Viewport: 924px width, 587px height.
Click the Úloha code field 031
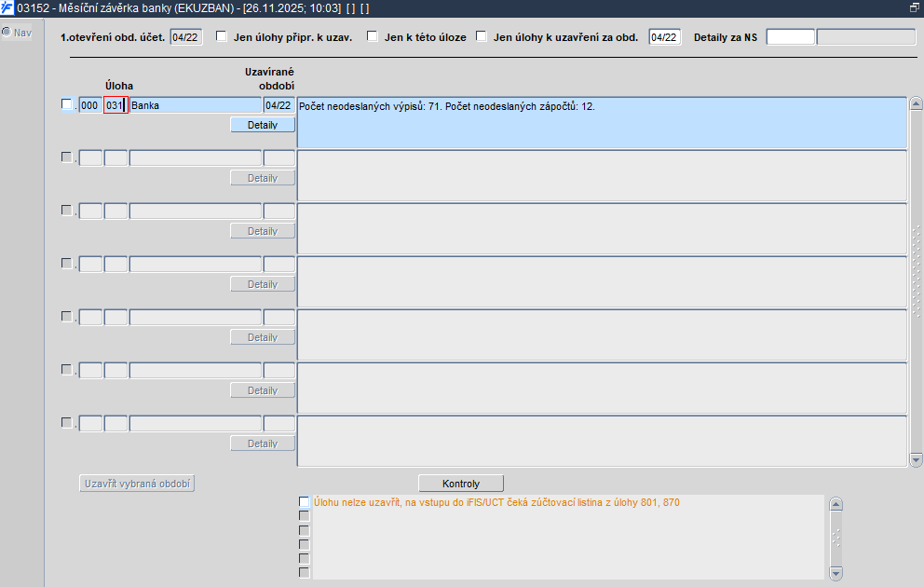pos(116,105)
